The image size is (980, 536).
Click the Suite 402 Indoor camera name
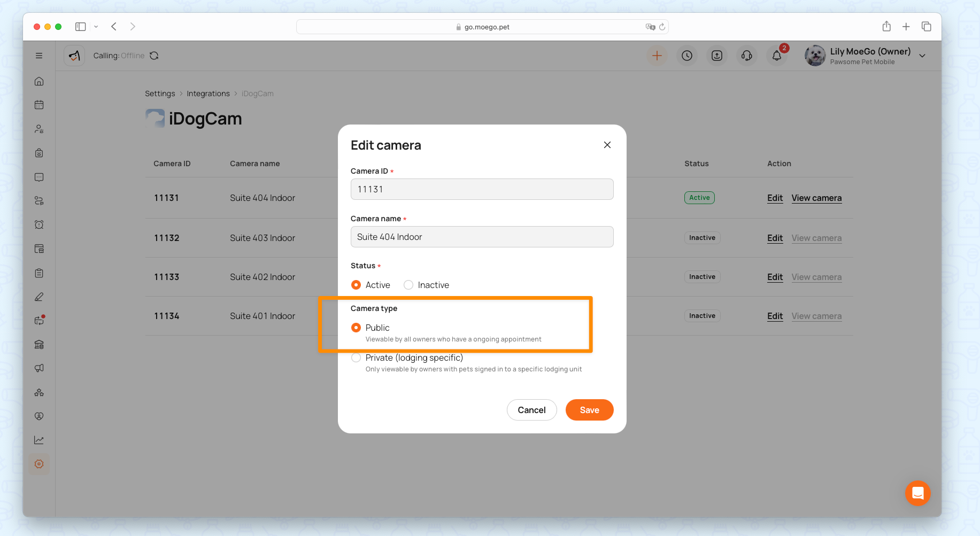(263, 277)
